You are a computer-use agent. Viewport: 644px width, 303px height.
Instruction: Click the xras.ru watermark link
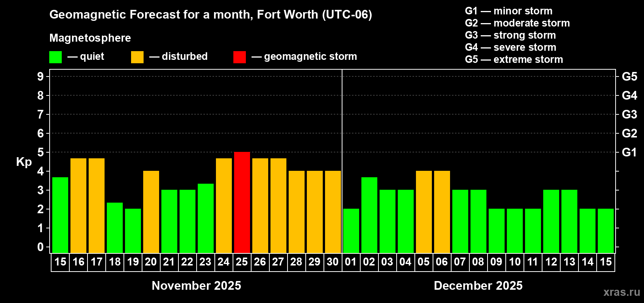pyautogui.click(x=622, y=292)
